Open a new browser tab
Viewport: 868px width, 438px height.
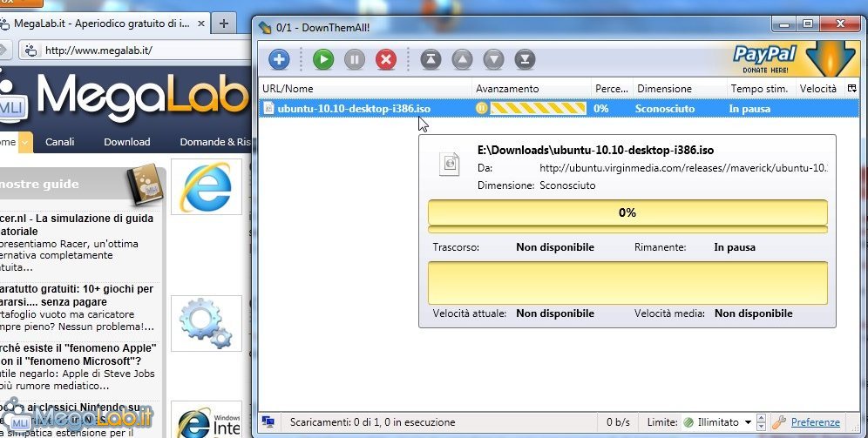coord(224,24)
